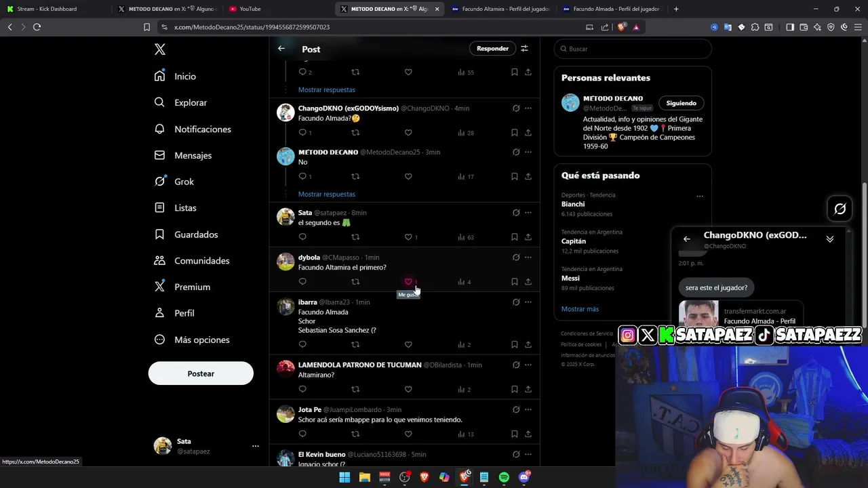Open Premium in sidebar
The image size is (868, 488).
point(182,287)
